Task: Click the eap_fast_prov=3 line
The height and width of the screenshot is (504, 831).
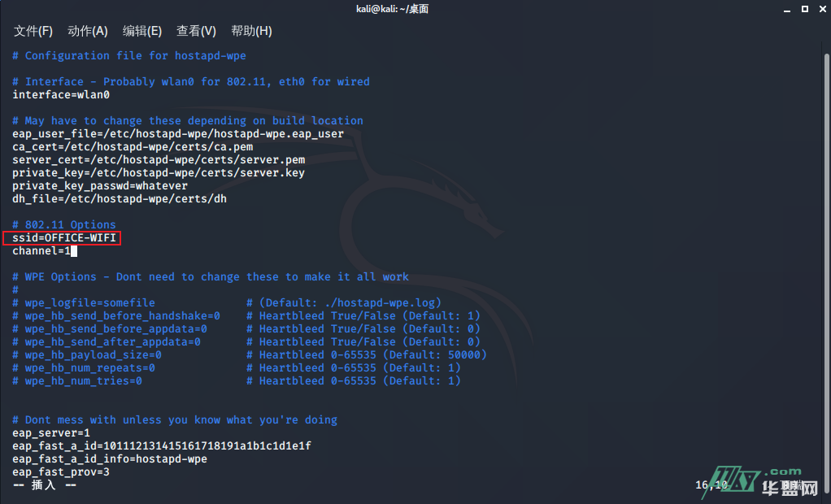Action: (61, 472)
